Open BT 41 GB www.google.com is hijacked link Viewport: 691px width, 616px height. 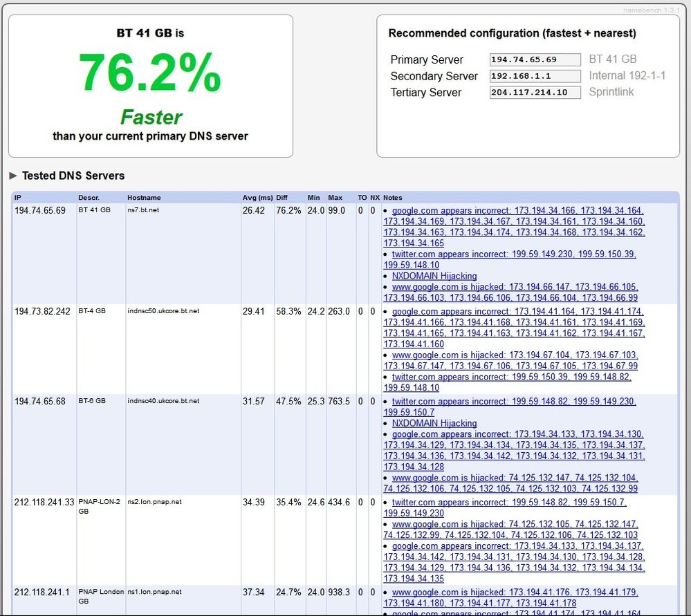[x=510, y=292]
